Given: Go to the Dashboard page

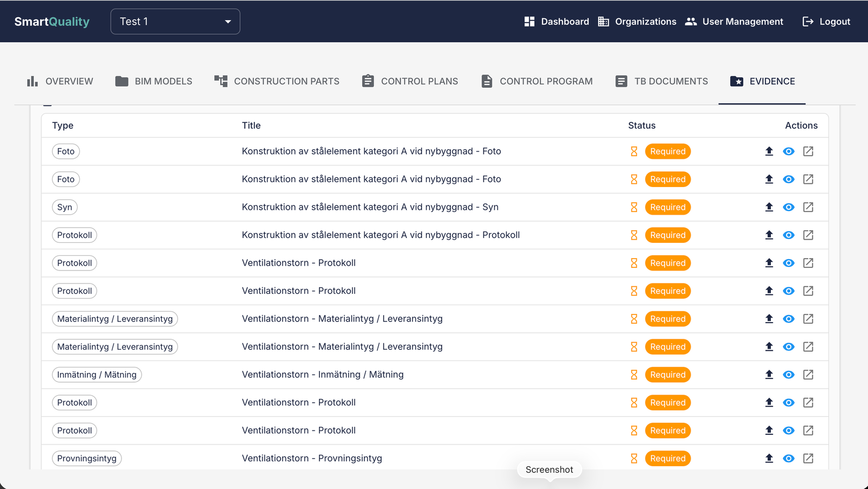Looking at the screenshot, I should 557,22.
